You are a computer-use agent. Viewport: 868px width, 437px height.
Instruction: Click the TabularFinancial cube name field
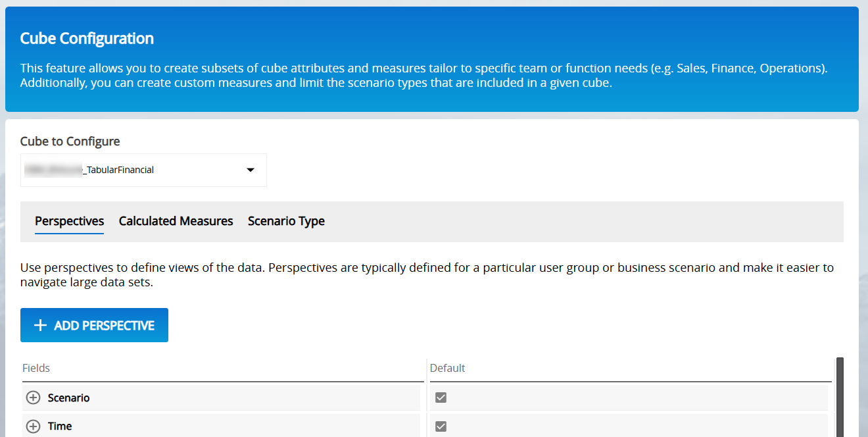tap(118, 170)
